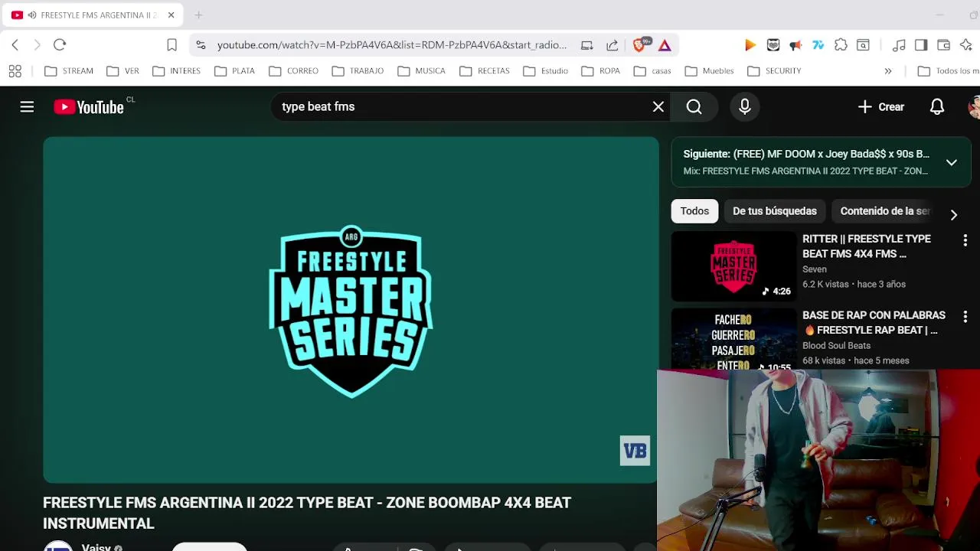Click the 7TV extension icon
The image size is (980, 551).
(818, 45)
